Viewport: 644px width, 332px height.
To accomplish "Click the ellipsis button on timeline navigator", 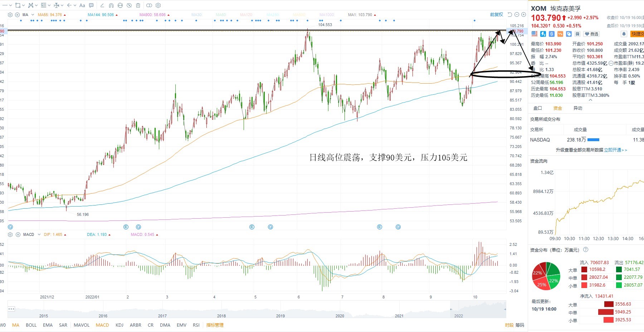I will pos(11,309).
